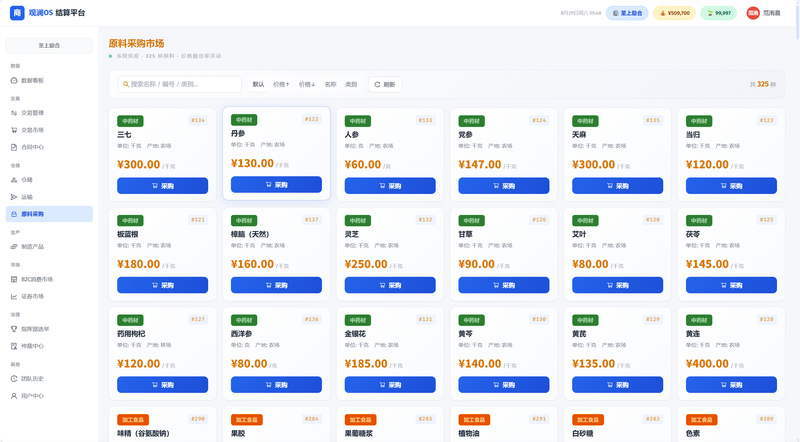Purchase 艾叶 with its 采购 button

click(x=618, y=285)
